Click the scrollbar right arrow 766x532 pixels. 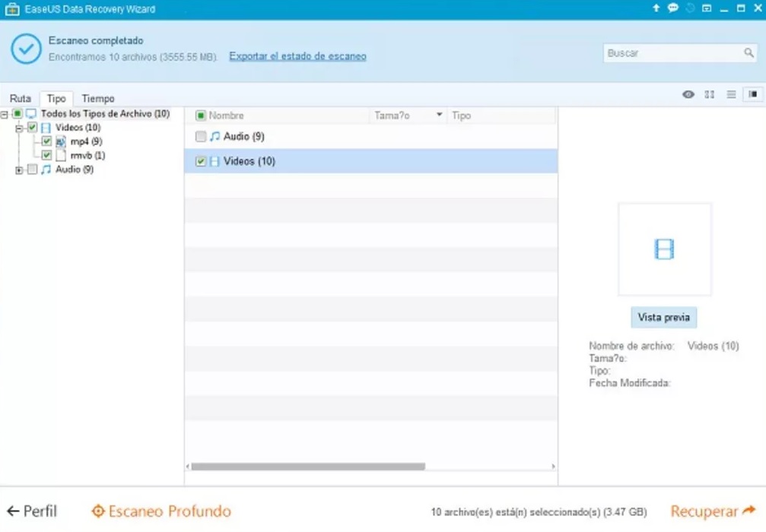553,467
